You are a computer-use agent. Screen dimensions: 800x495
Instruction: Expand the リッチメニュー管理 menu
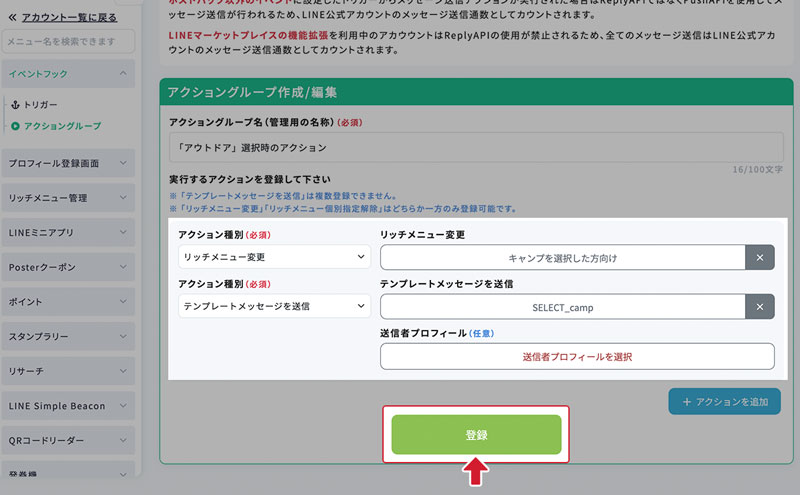tap(68, 198)
